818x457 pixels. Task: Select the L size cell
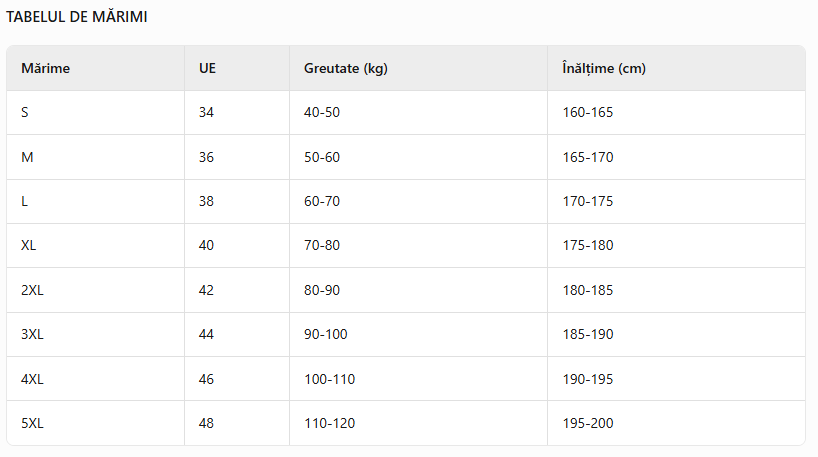click(25, 201)
